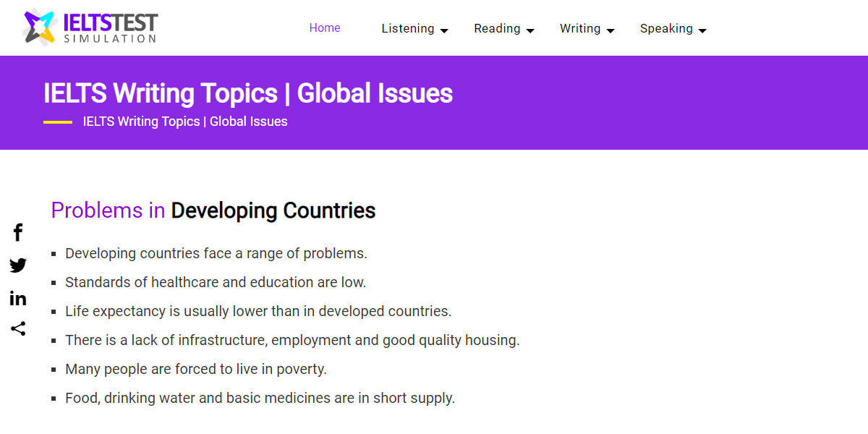Select Home in the navigation bar

[x=325, y=27]
